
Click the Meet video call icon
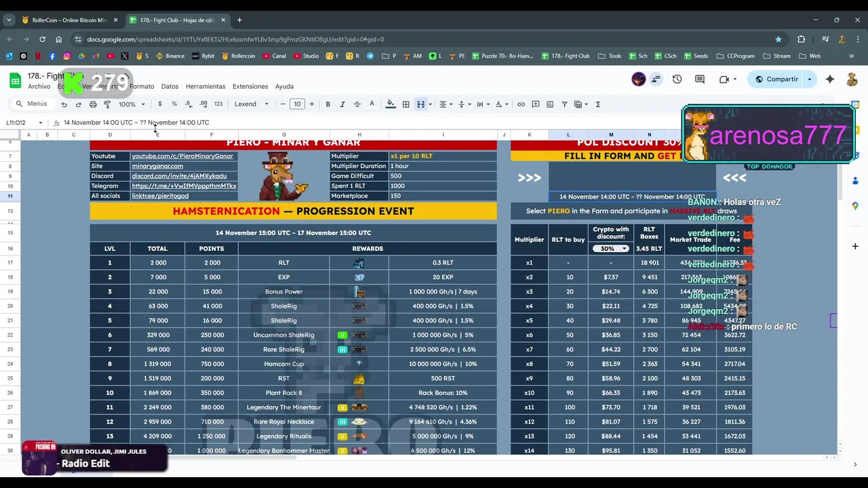coord(724,79)
